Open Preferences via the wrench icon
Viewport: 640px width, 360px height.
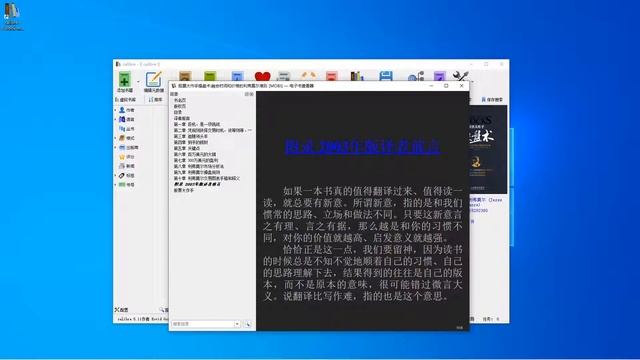[x=460, y=76]
